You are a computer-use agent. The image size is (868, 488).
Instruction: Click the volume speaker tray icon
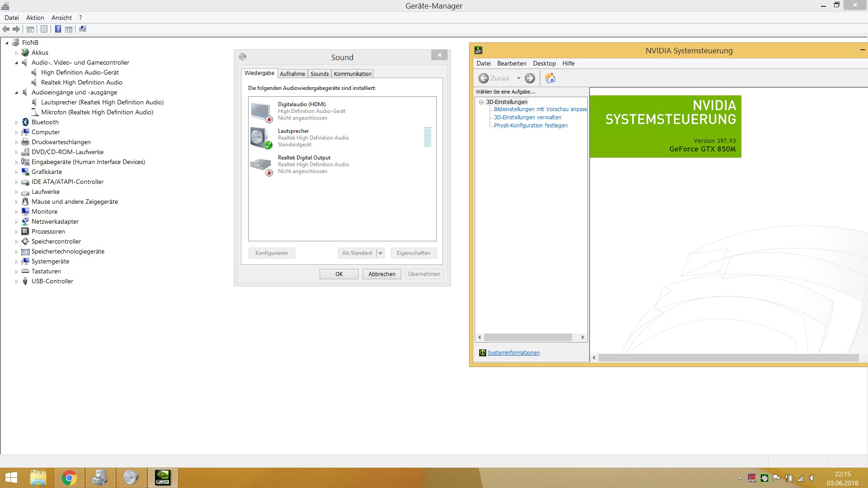coord(812,478)
